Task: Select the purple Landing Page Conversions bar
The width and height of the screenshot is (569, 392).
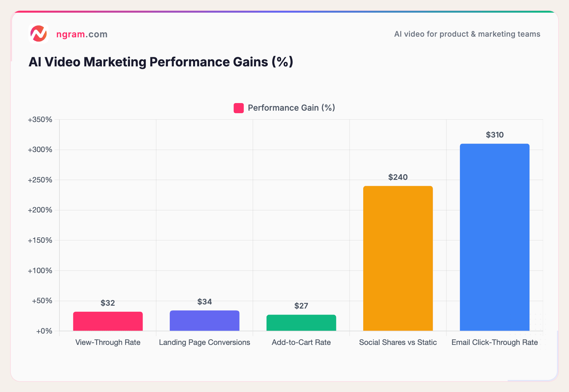Action: point(205,321)
